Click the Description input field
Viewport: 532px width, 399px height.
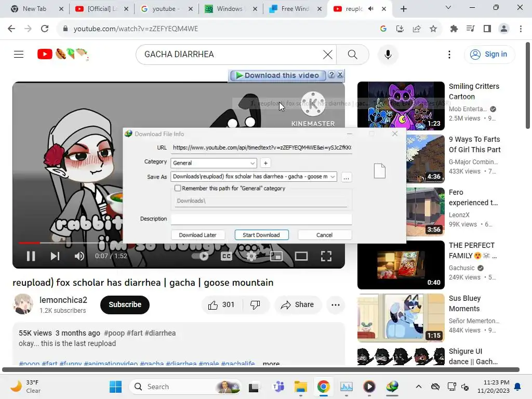262,219
